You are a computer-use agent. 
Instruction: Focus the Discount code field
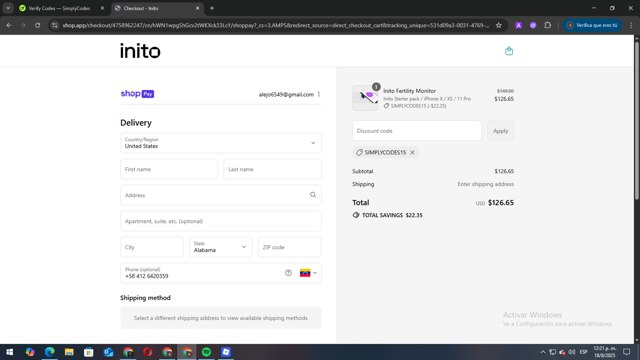(417, 131)
